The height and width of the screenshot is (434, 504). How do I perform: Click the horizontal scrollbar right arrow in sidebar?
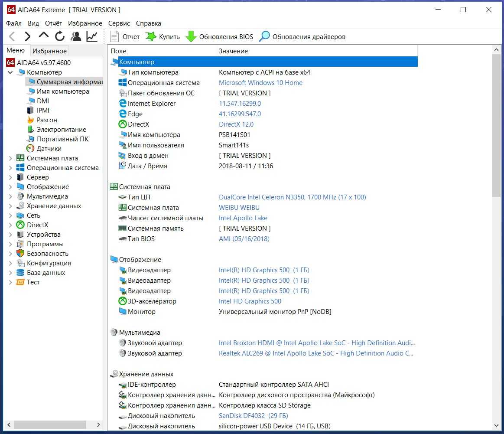(98, 424)
